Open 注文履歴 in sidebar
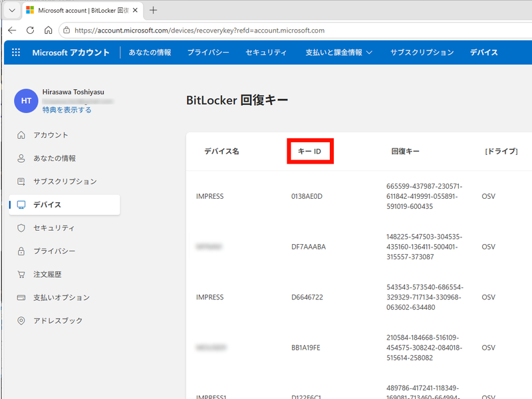532x399 pixels. pos(47,274)
